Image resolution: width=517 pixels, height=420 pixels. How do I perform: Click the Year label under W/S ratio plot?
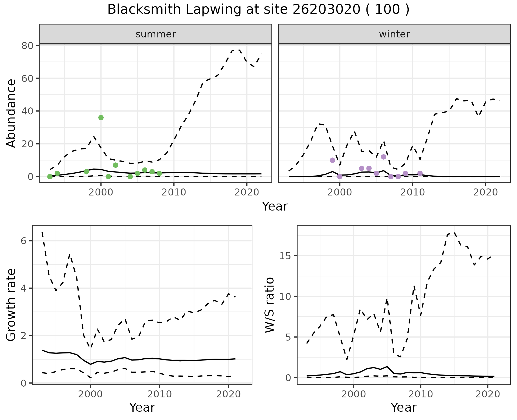coord(403,407)
